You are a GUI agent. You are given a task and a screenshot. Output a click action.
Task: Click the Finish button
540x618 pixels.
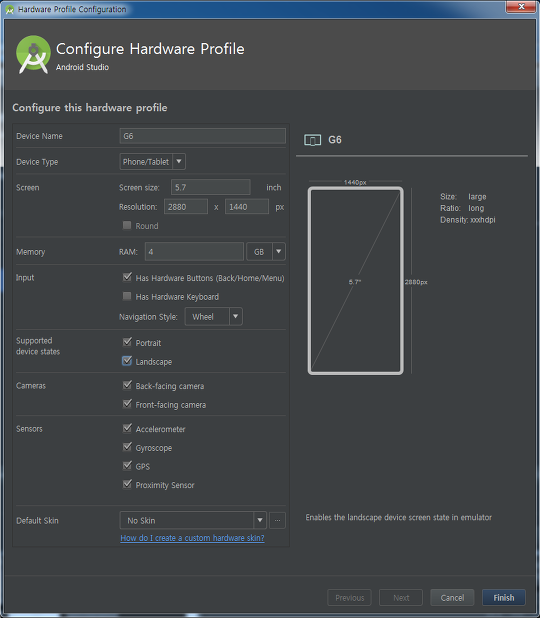pyautogui.click(x=504, y=598)
